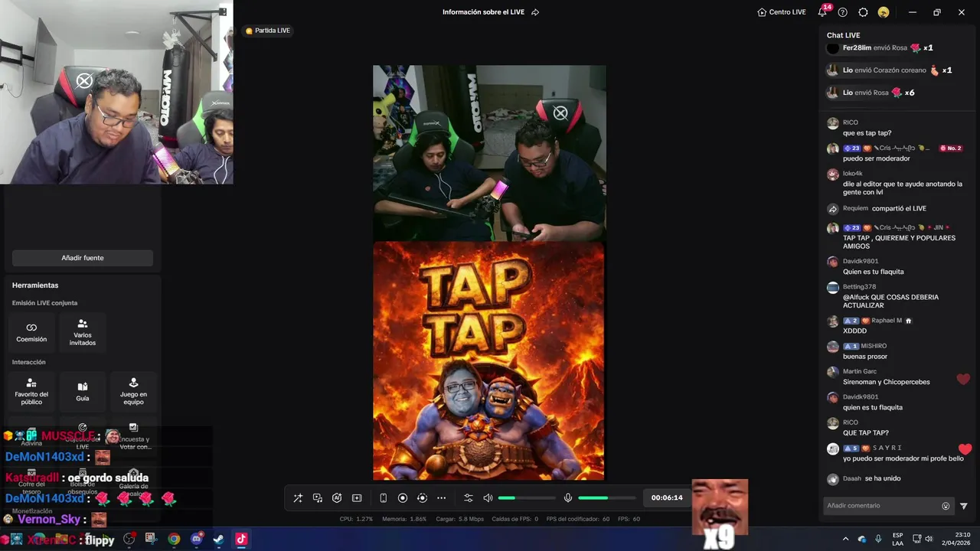Click the add overlay card icon
This screenshot has width=980, height=551.
[357, 498]
